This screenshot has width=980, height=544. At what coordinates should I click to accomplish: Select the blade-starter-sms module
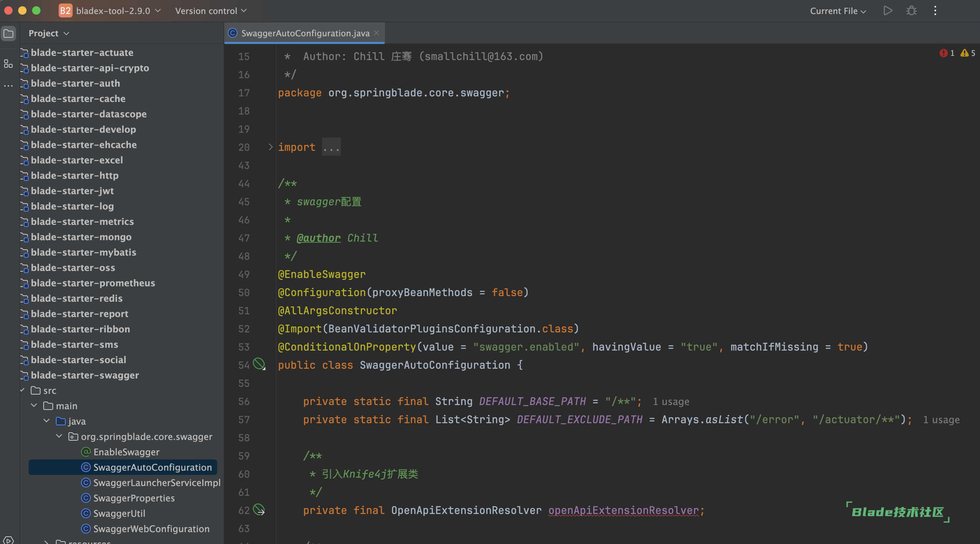pos(74,344)
